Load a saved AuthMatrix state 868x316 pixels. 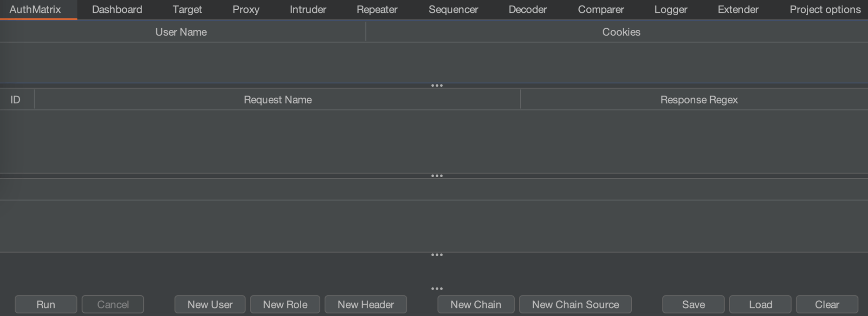point(760,304)
